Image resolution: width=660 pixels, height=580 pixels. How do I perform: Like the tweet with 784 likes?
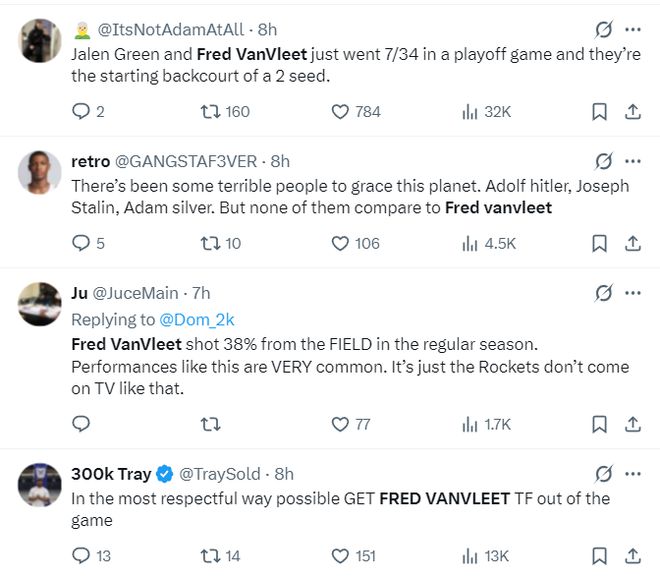340,112
